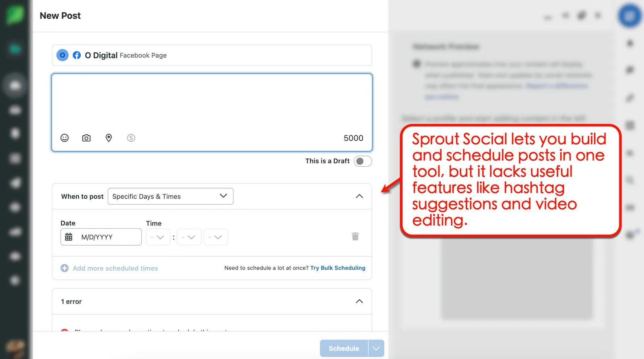Click the Facebook icon on O Digital profile
Viewport: 644px width, 359px height.
(76, 55)
